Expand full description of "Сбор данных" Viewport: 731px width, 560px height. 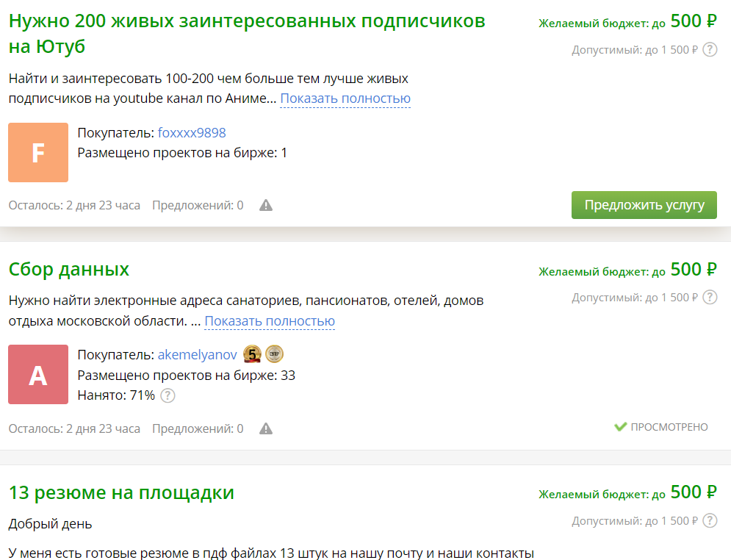coord(270,321)
